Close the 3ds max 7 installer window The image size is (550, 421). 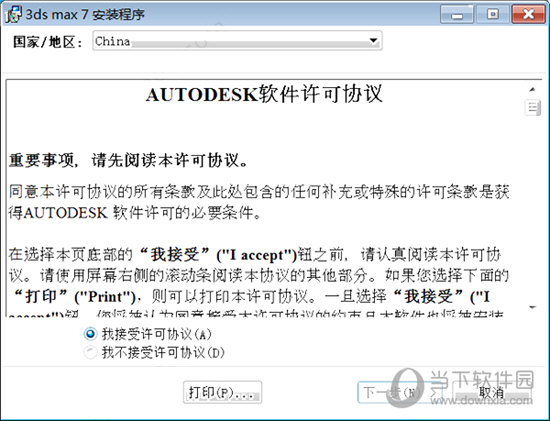pos(529,14)
